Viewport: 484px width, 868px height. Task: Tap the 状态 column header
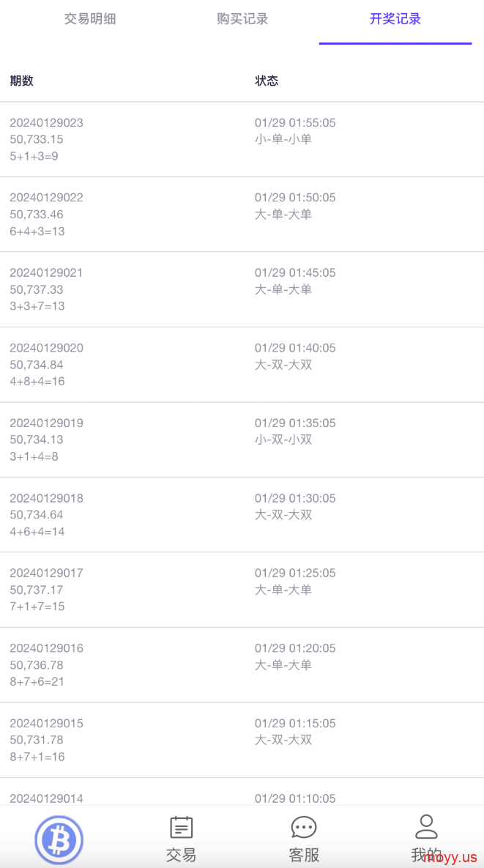[x=267, y=81]
